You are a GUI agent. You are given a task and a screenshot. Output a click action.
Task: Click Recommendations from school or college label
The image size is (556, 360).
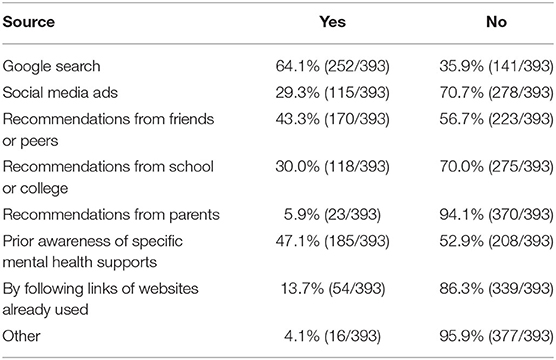pyautogui.click(x=108, y=177)
